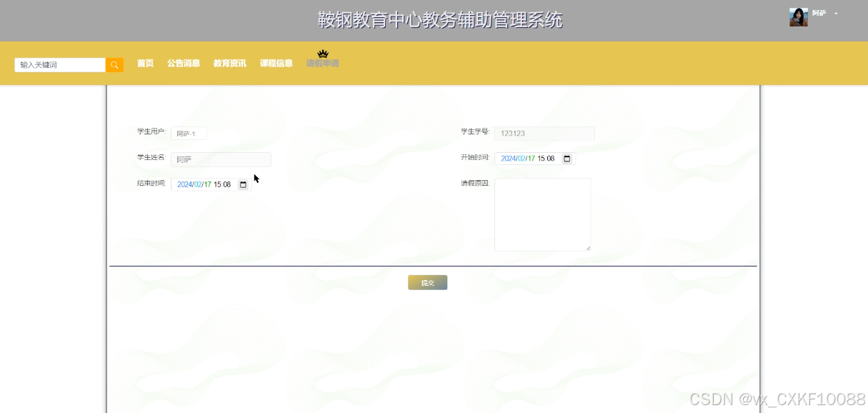Focus the 输入关键词 search field
Screen dimensions: 868x413
click(60, 65)
